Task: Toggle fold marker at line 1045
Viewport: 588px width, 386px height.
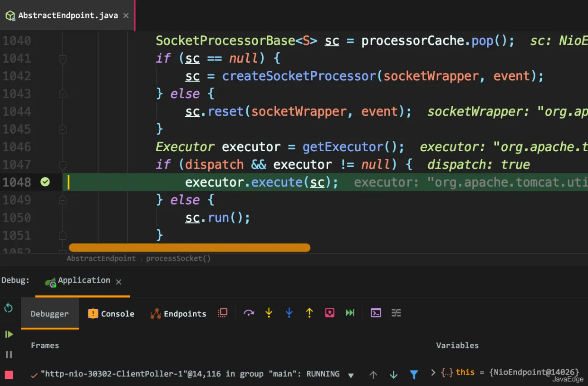Action: tap(63, 129)
